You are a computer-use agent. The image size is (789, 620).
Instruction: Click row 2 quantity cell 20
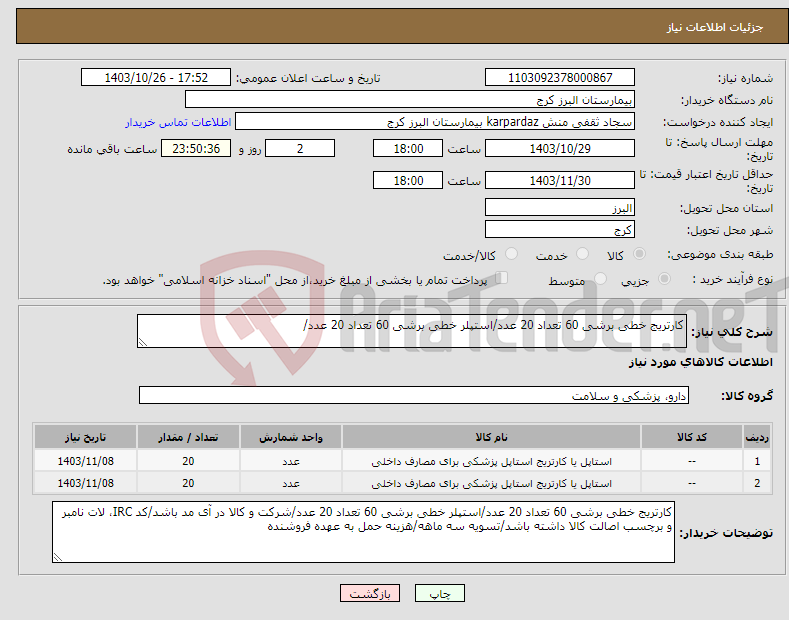(x=188, y=483)
